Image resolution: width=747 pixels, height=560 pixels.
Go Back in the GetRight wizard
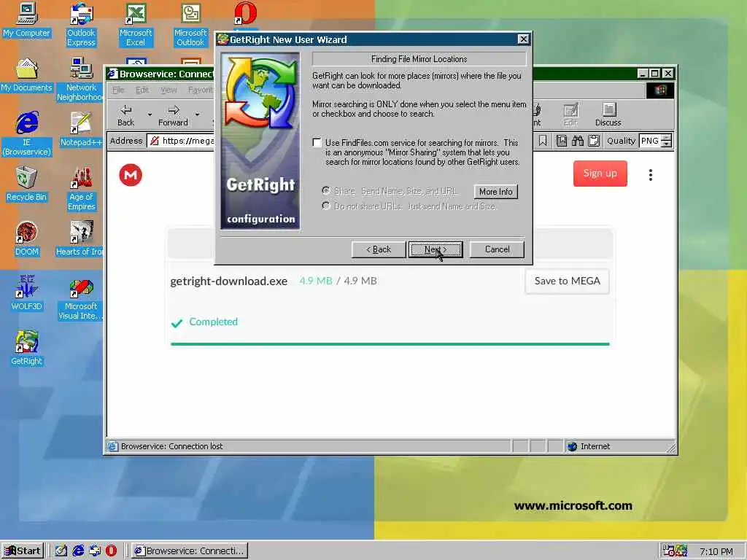(379, 249)
